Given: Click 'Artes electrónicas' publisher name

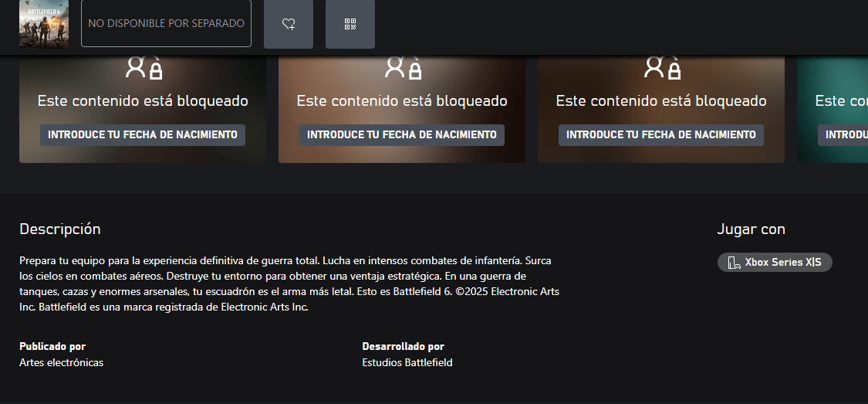Looking at the screenshot, I should click(x=62, y=362).
